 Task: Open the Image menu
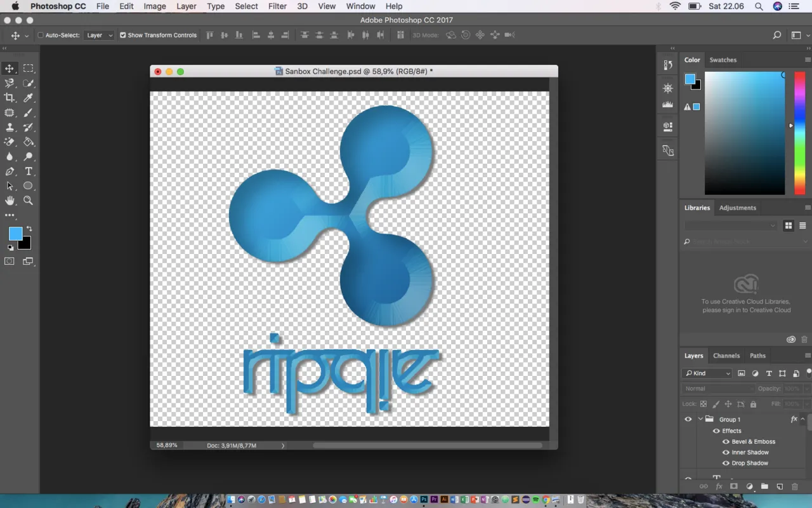155,6
